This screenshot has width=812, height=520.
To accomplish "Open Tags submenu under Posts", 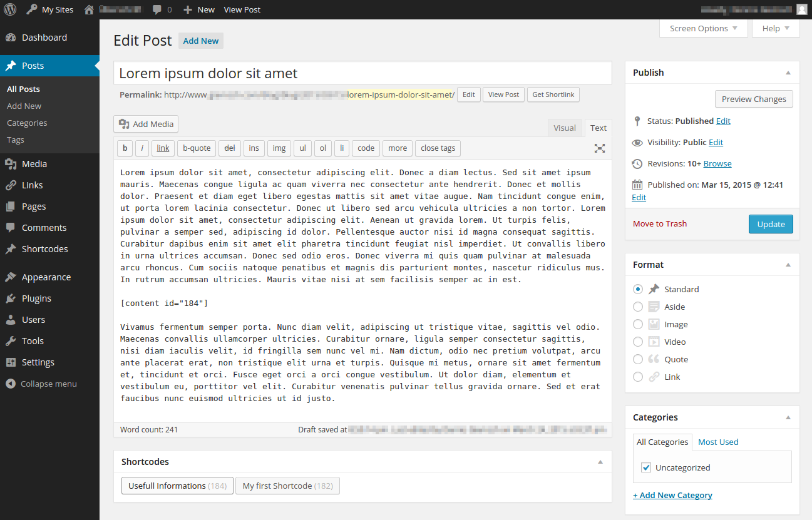I will (16, 140).
